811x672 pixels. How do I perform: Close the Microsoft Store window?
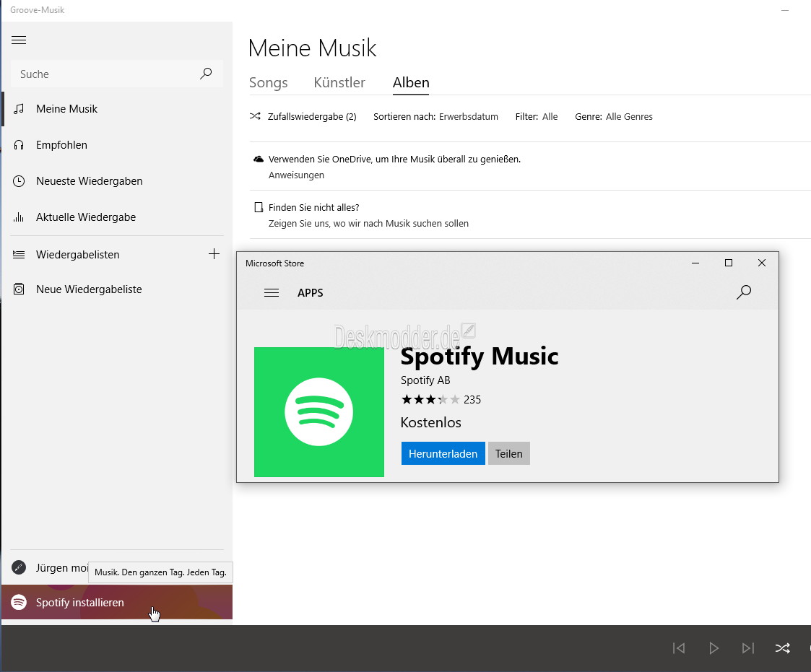pos(762,263)
